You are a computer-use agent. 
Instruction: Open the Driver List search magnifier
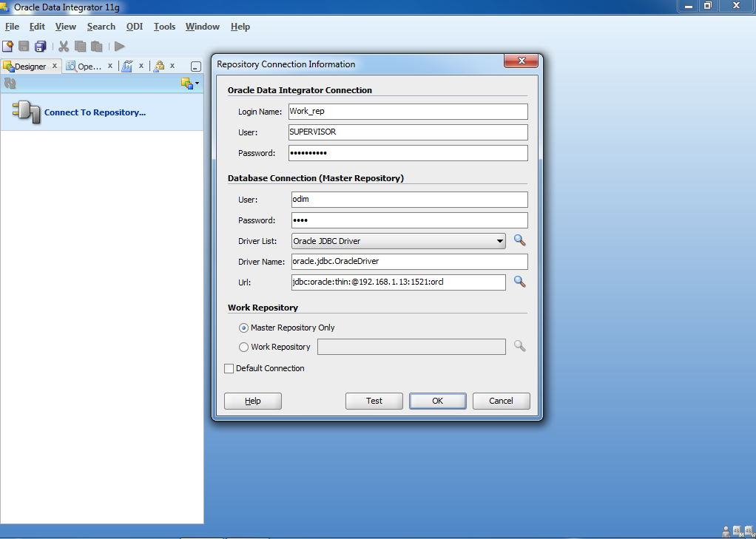(519, 240)
